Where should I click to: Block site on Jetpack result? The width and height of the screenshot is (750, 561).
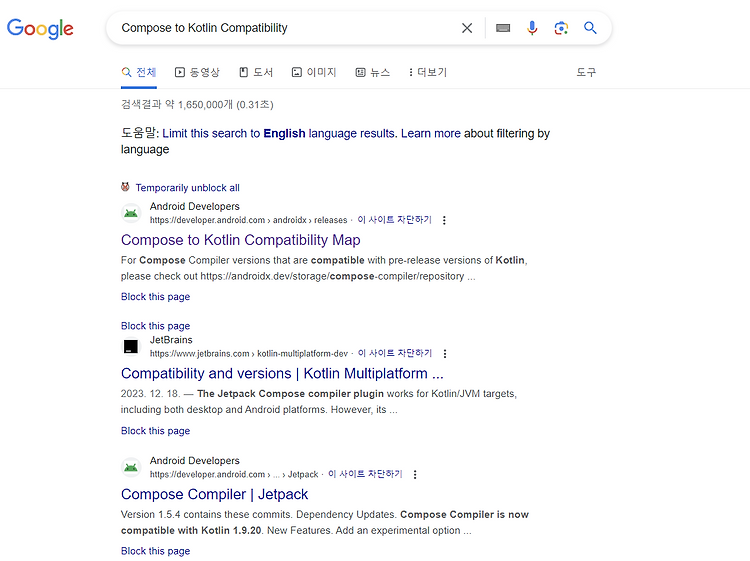tap(365, 474)
